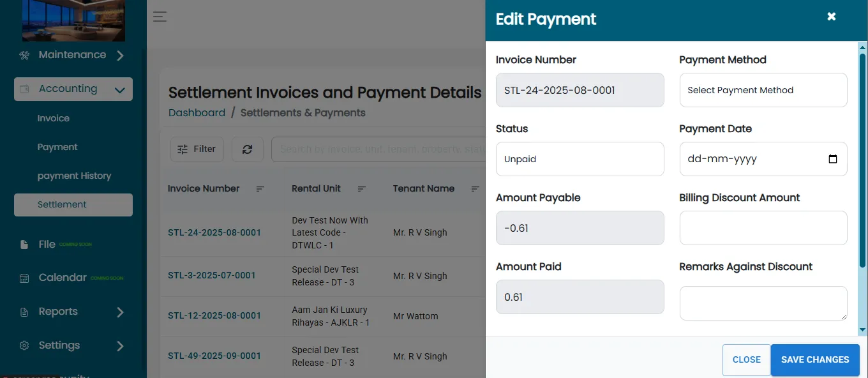
Task: Open the Status dropdown showing Unpaid
Action: click(x=580, y=159)
